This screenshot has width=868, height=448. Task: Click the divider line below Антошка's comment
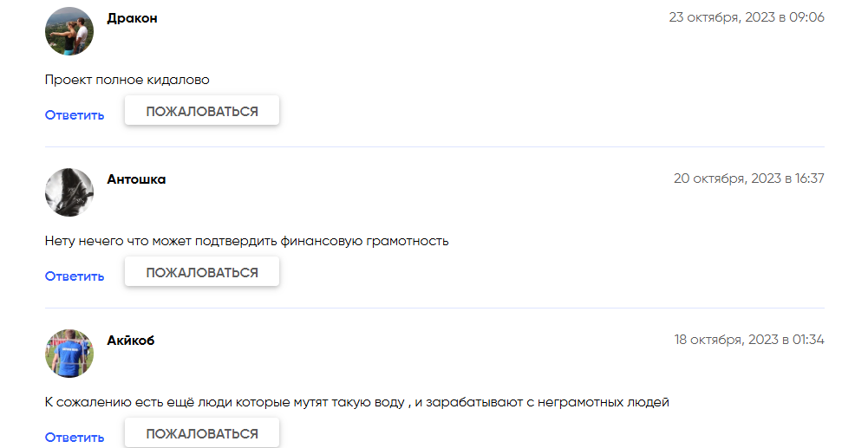click(434, 308)
